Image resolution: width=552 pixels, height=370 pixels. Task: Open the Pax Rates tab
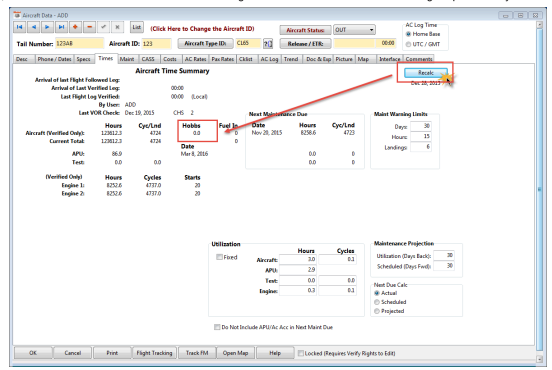click(x=222, y=59)
